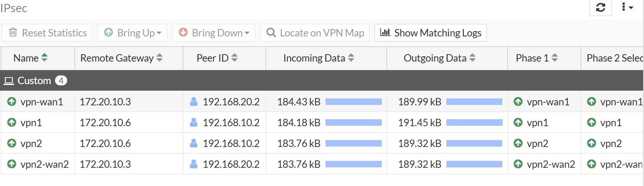Image resolution: width=644 pixels, height=186 pixels.
Task: Open the vertical dots options menu
Action: [x=627, y=7]
